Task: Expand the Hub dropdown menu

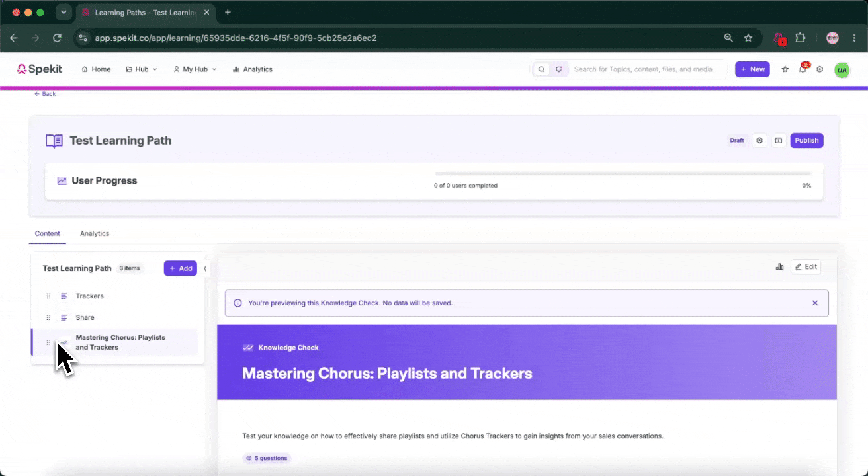Action: [x=142, y=69]
